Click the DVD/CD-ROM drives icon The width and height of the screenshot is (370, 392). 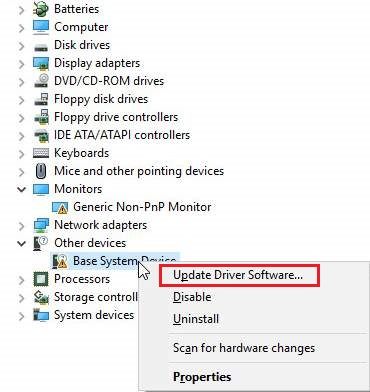coord(41,81)
